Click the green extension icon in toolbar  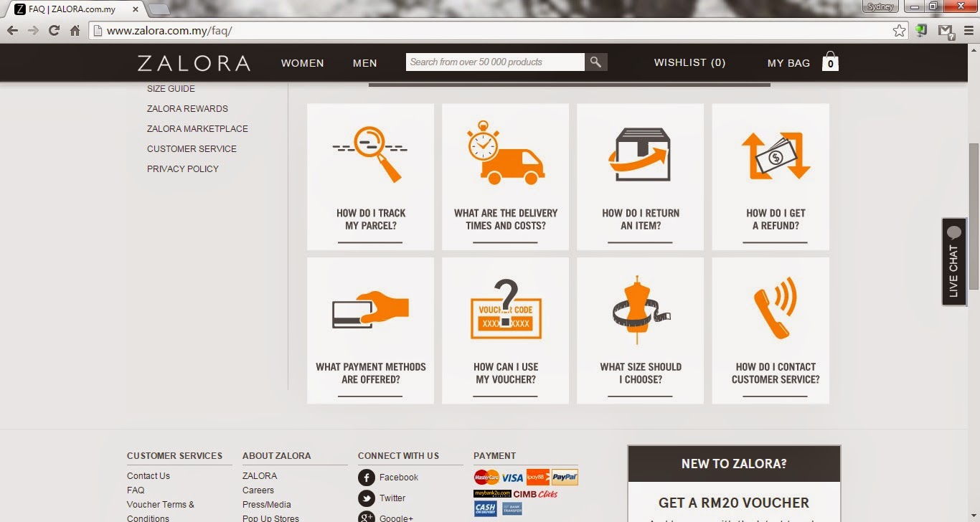(923, 31)
